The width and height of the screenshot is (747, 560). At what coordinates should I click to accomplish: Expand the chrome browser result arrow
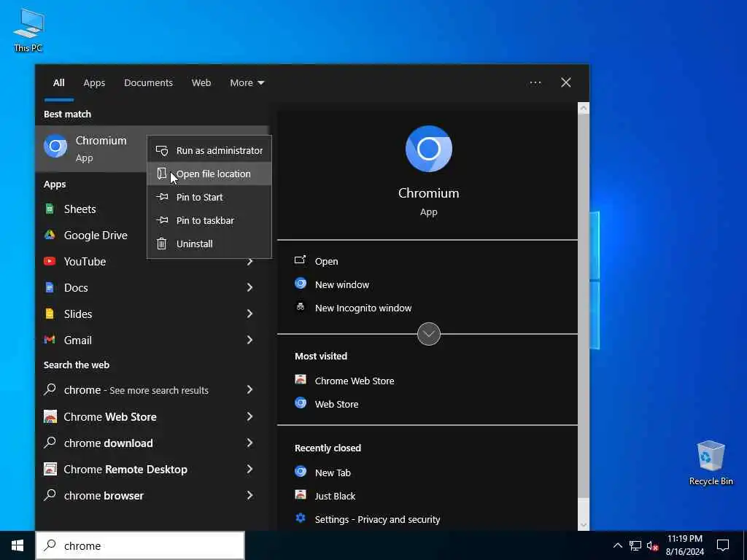coord(249,495)
